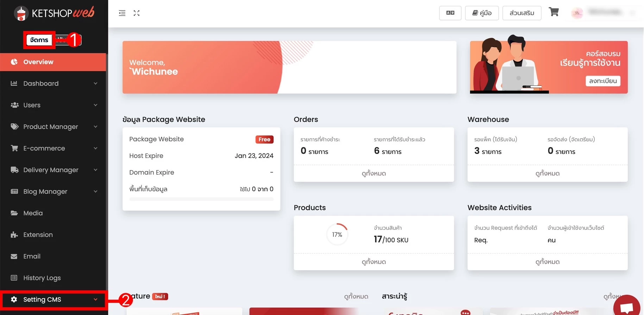Expand the E-commerce menu arrow
This screenshot has height=315, width=644.
[x=95, y=148]
